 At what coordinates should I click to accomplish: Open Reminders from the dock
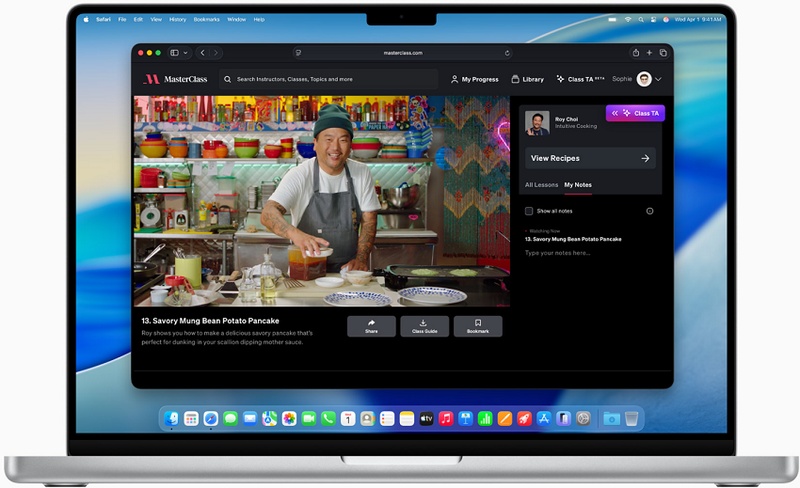tap(387, 419)
